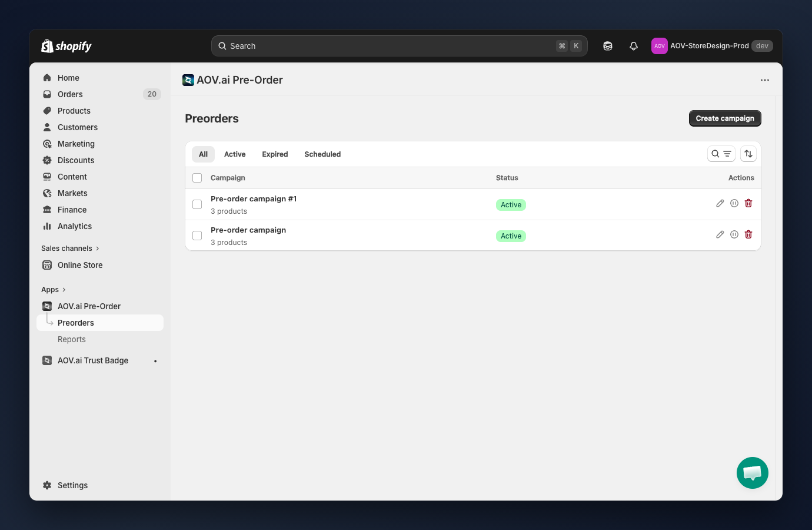Open the AOV-StoreDesign-Prod store menu

tap(712, 46)
